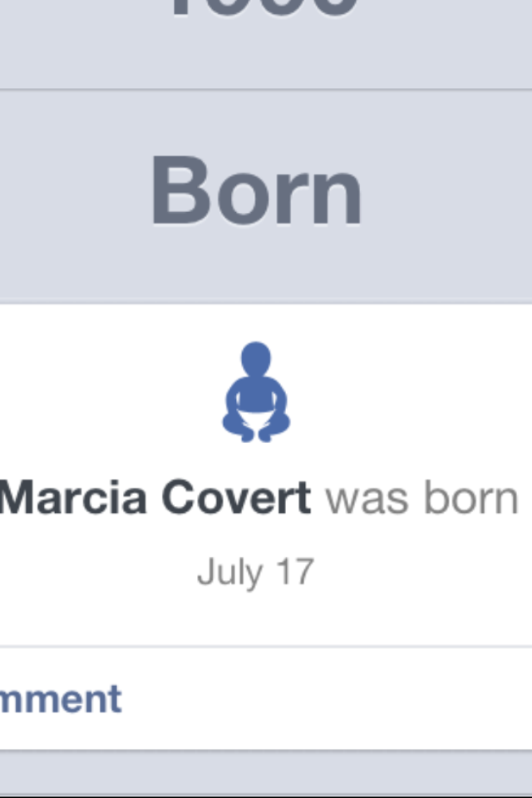The image size is (532, 798).
Task: Select the large "Born" section heading
Action: click(256, 192)
